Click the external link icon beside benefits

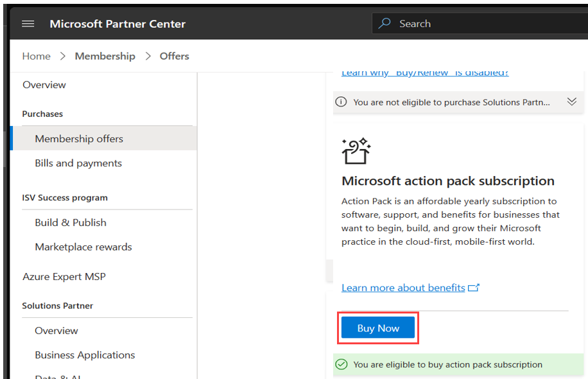point(474,287)
